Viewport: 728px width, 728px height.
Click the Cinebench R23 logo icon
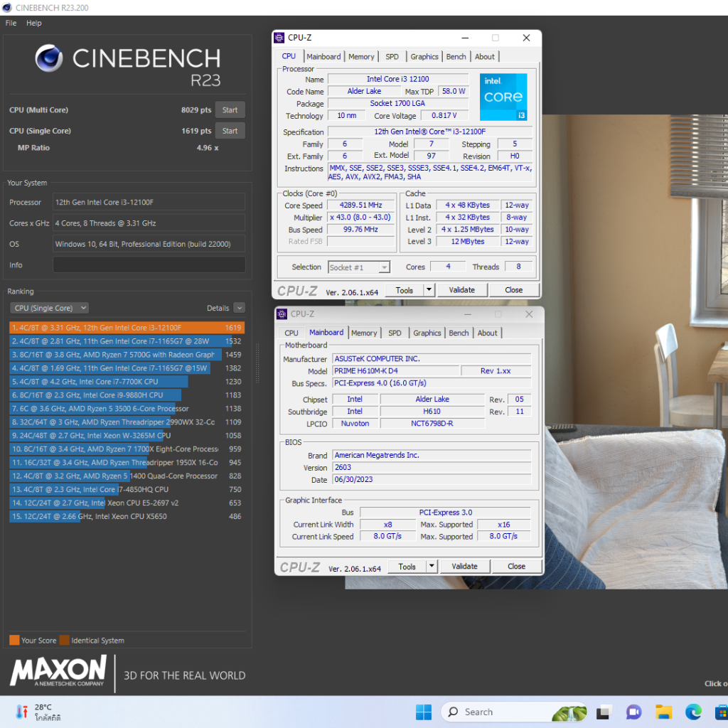pyautogui.click(x=49, y=59)
